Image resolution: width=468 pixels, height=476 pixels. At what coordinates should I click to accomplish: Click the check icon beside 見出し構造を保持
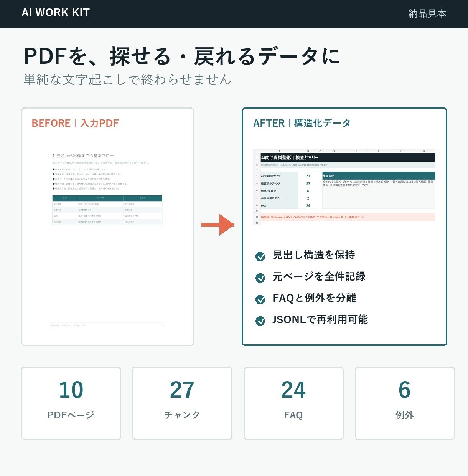(x=260, y=256)
